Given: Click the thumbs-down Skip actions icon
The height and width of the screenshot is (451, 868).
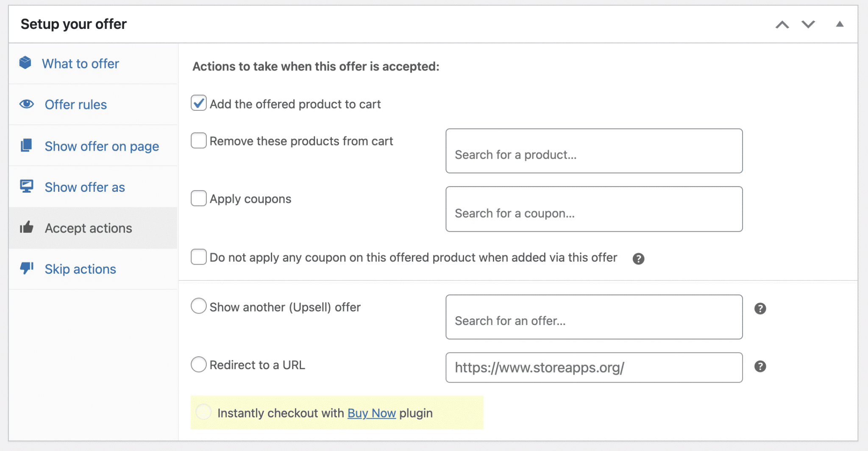Looking at the screenshot, I should pos(26,268).
